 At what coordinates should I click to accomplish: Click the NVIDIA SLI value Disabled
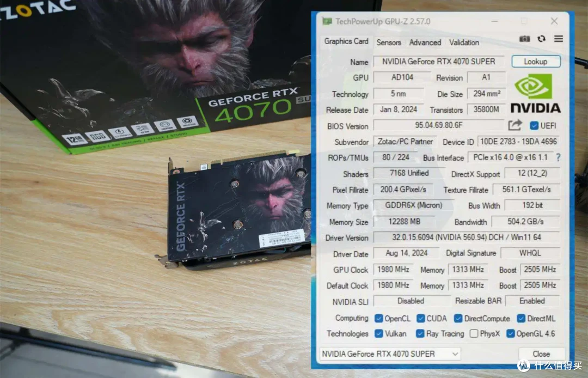(x=412, y=301)
